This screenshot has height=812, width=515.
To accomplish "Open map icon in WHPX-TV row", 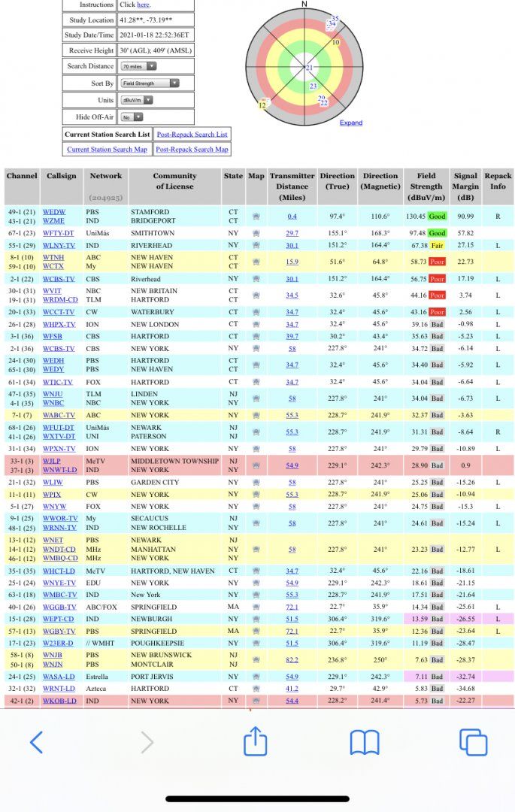I will tap(256, 324).
